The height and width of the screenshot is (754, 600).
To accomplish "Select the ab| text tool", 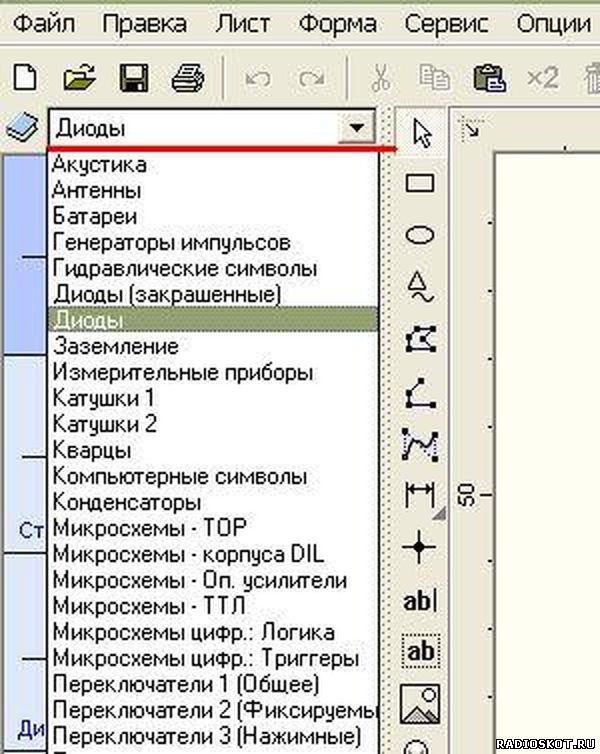I will click(x=420, y=601).
